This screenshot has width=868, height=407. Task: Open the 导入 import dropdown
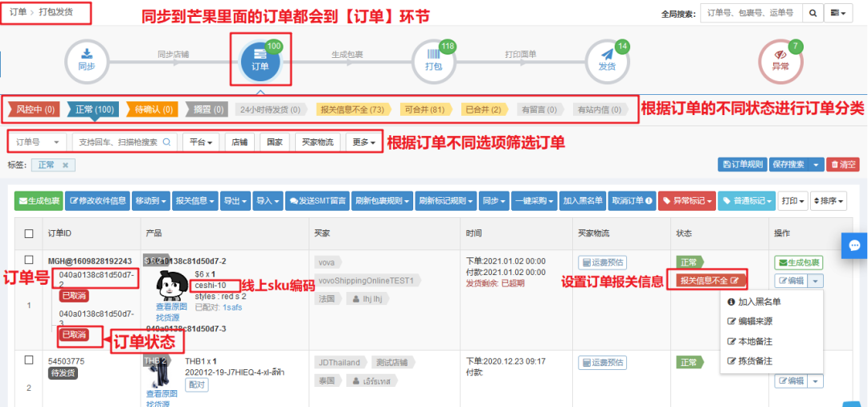[x=268, y=201]
